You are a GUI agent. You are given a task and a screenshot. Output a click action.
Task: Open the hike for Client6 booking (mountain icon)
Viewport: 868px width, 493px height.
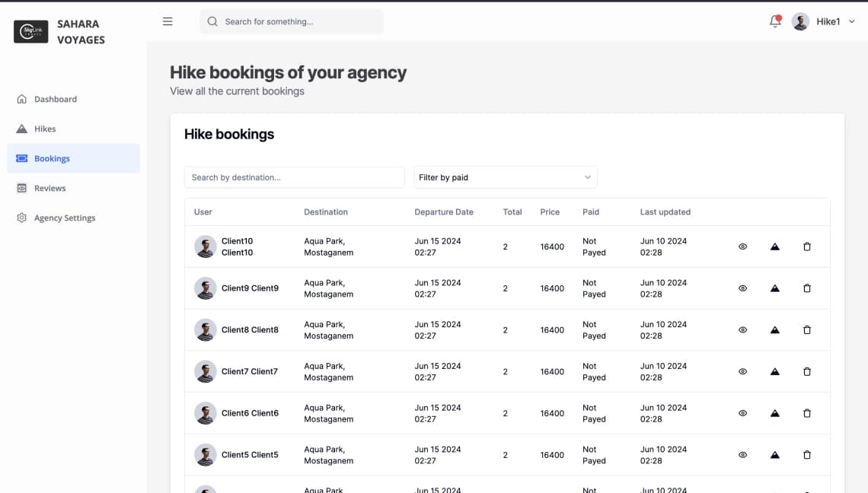[x=775, y=413]
